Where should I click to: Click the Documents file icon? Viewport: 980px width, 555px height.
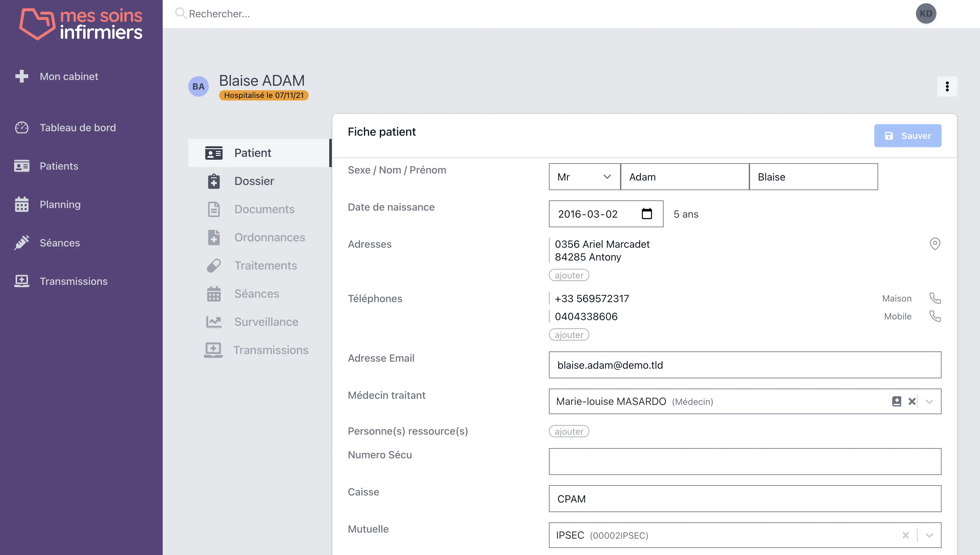214,209
